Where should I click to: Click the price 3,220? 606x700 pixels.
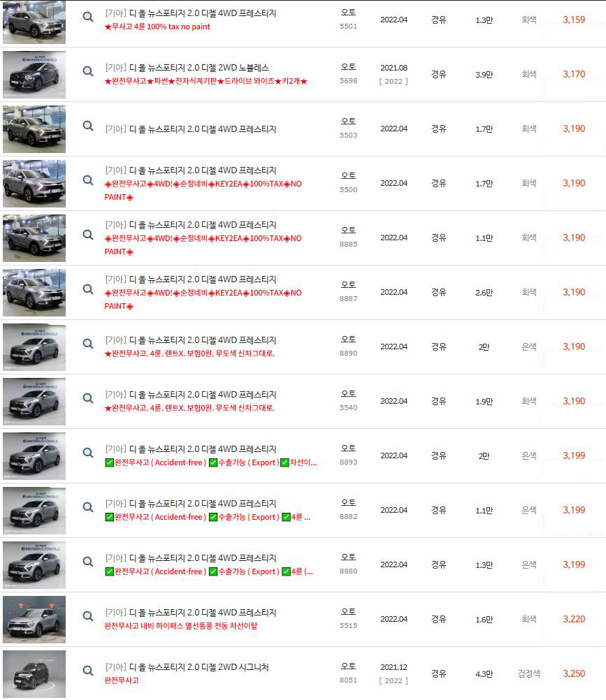(x=574, y=619)
